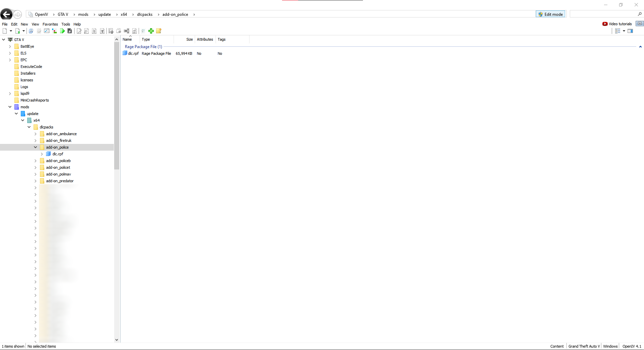
Task: Expand the add-on_ambulance folder
Action: tap(36, 134)
